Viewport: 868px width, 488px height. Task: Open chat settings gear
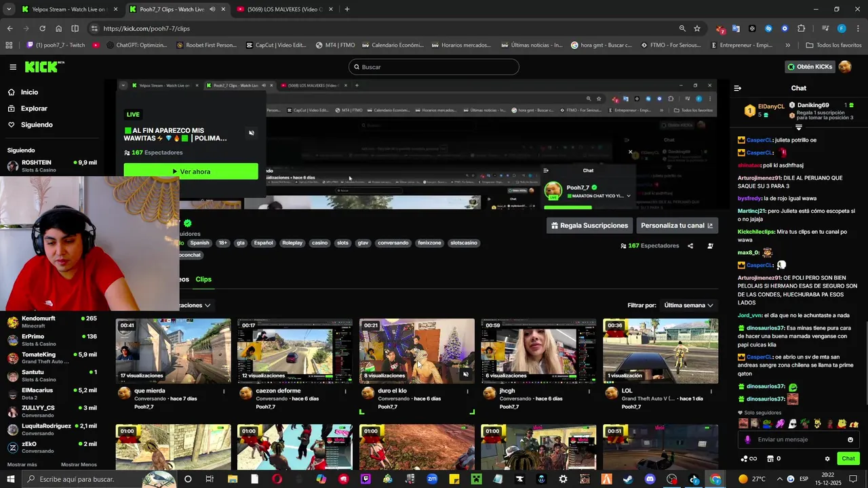(827, 459)
